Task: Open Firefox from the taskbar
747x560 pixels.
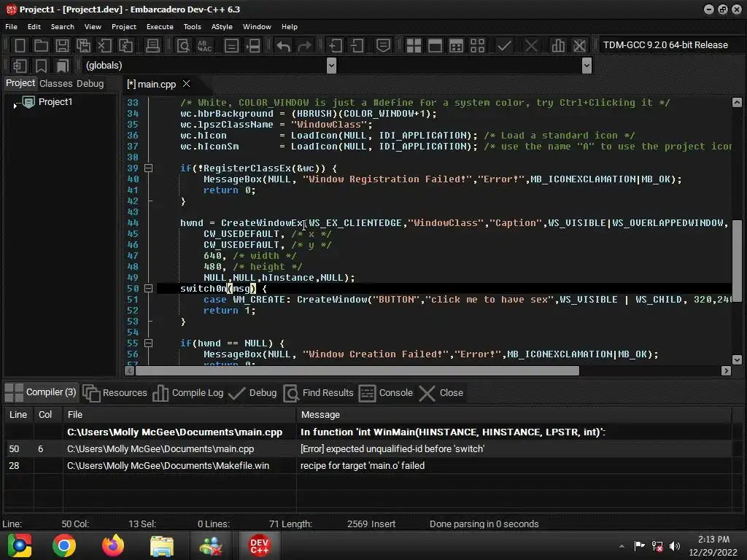Action: pyautogui.click(x=113, y=545)
